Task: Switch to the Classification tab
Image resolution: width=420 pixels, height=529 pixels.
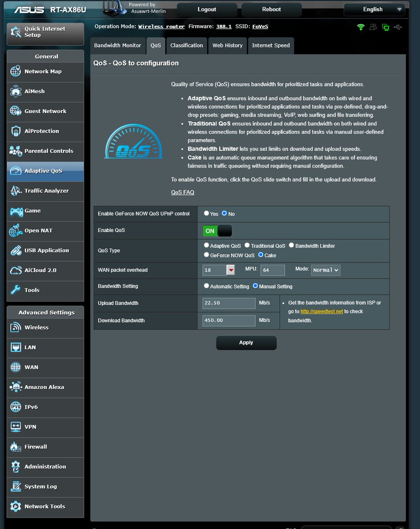Action: [x=187, y=45]
